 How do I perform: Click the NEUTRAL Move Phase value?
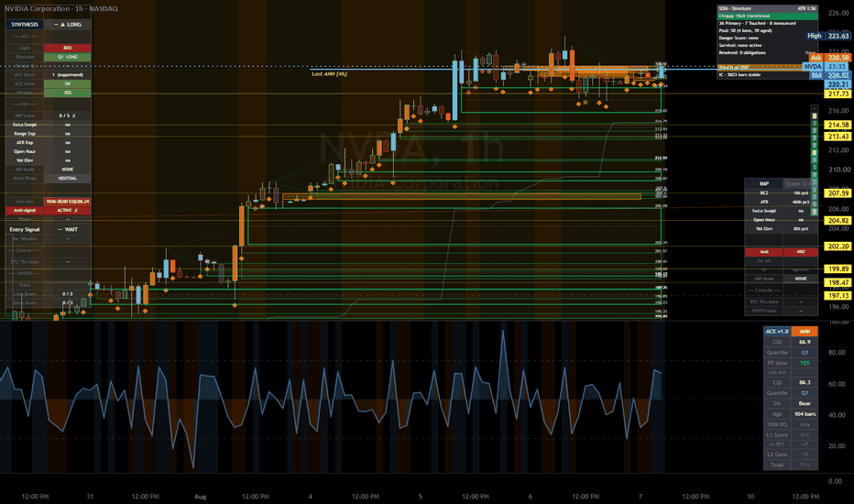(x=68, y=178)
